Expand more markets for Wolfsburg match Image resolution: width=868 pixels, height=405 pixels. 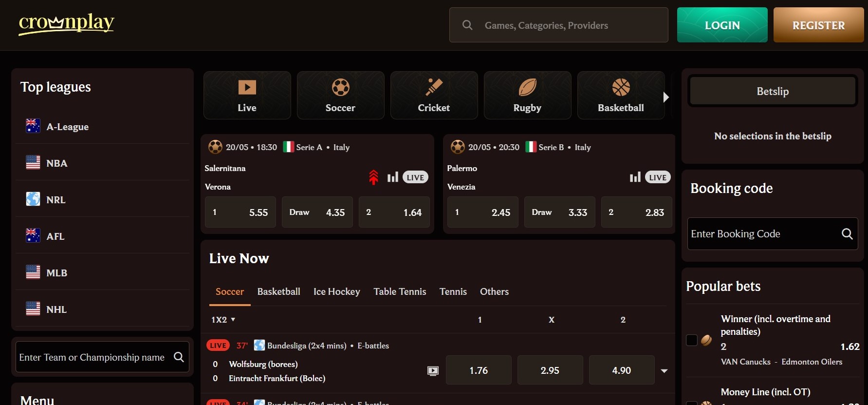[x=664, y=371]
